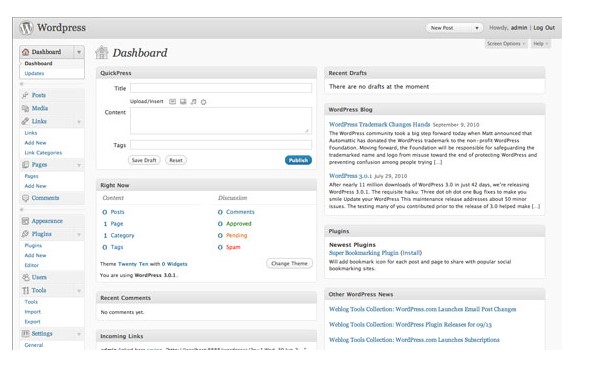
Task: Click the Approved comments link
Action: 238,224
